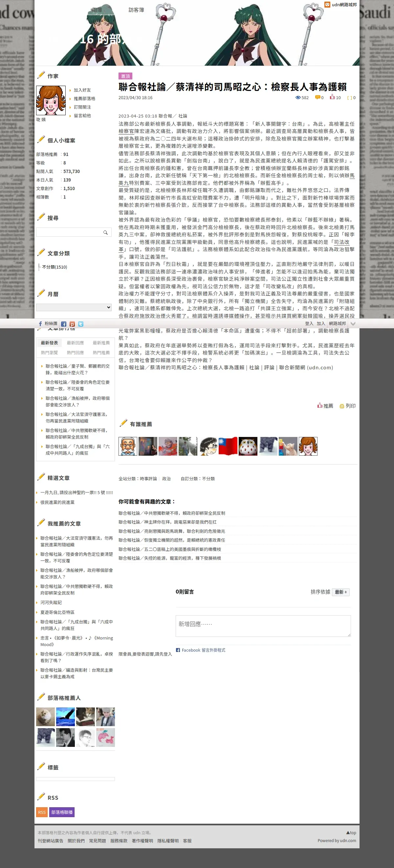Open 河河失蹤記 recommended article

51,602
